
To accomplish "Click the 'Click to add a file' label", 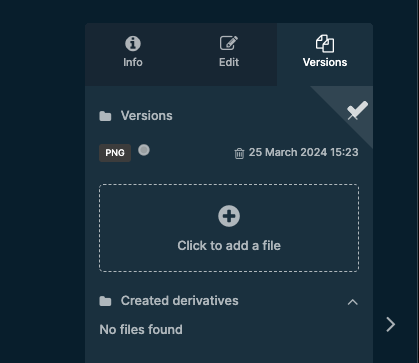I will point(229,246).
